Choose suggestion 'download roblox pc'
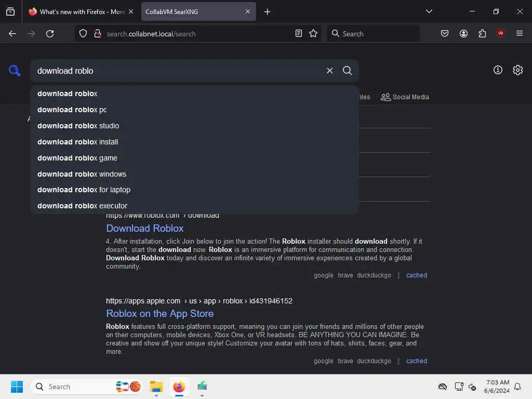Screen dimensions: 532x399 (194, 110)
